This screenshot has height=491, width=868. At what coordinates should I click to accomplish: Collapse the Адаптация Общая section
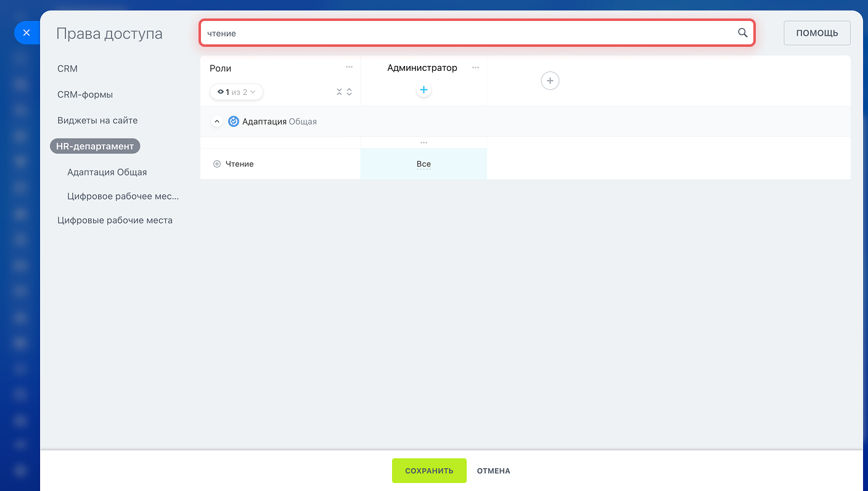click(x=216, y=121)
